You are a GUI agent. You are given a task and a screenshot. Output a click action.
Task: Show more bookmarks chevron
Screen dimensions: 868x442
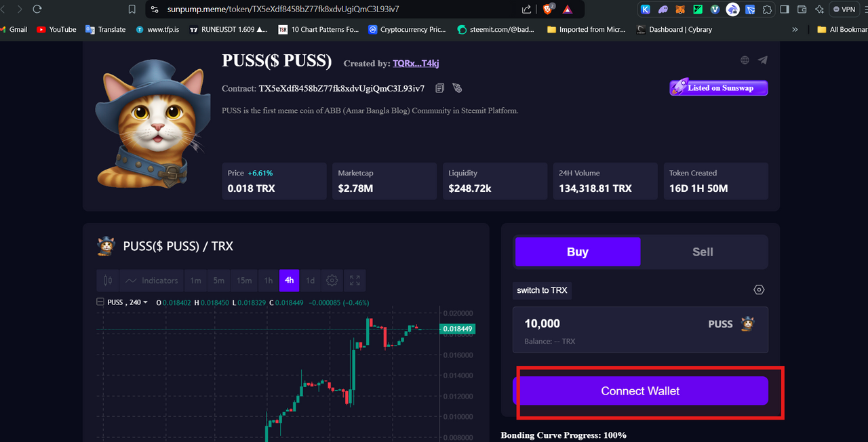point(795,29)
